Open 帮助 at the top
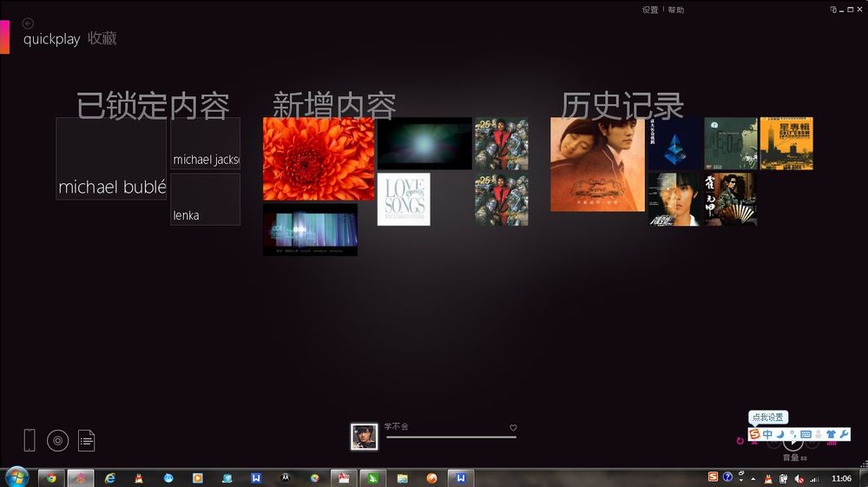 tap(676, 10)
